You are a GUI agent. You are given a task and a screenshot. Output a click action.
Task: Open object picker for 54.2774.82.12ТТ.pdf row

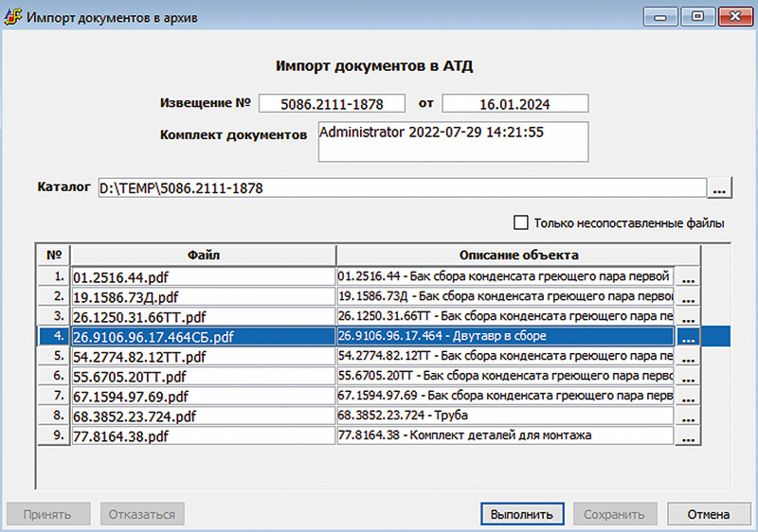click(687, 356)
